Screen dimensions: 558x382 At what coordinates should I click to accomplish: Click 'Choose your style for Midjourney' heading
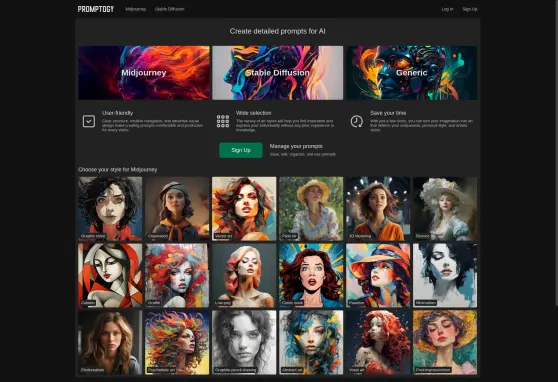[x=118, y=169]
